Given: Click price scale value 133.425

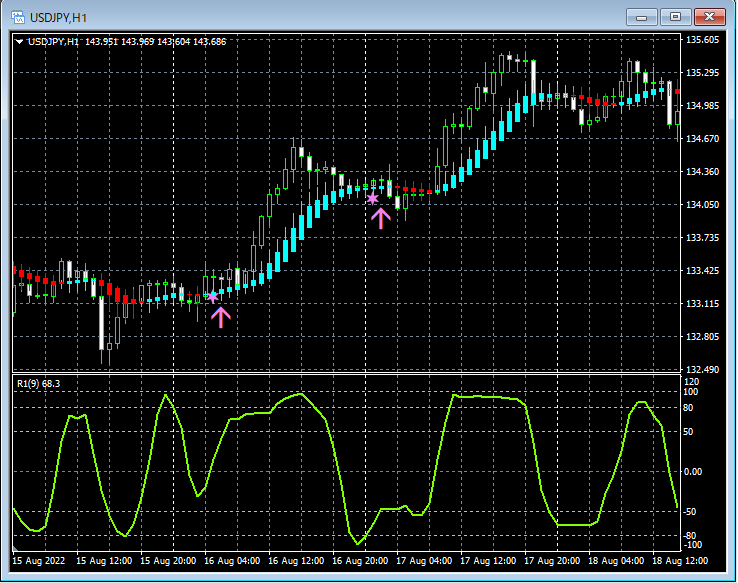Looking at the screenshot, I should (703, 271).
